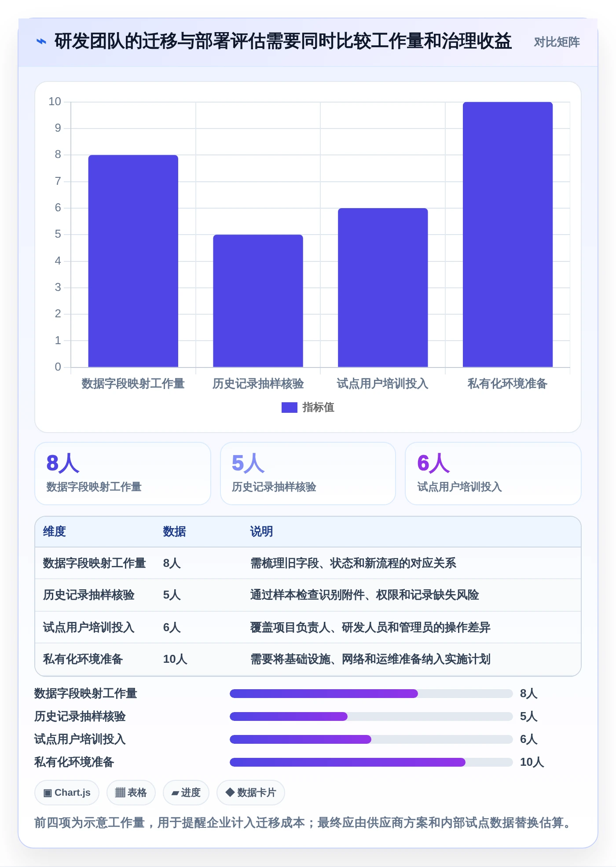Select the 8人 数据字段映射工作量 card
This screenshot has height=867, width=616.
click(123, 474)
